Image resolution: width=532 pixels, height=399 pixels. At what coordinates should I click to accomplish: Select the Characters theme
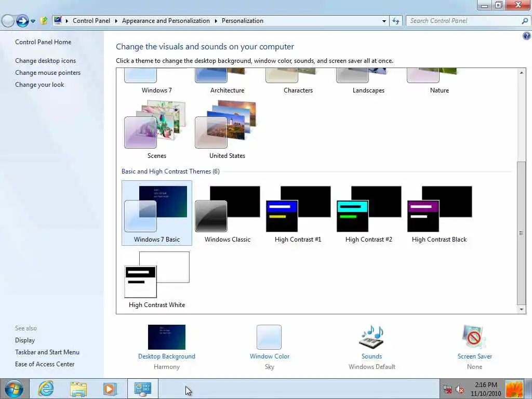298,82
